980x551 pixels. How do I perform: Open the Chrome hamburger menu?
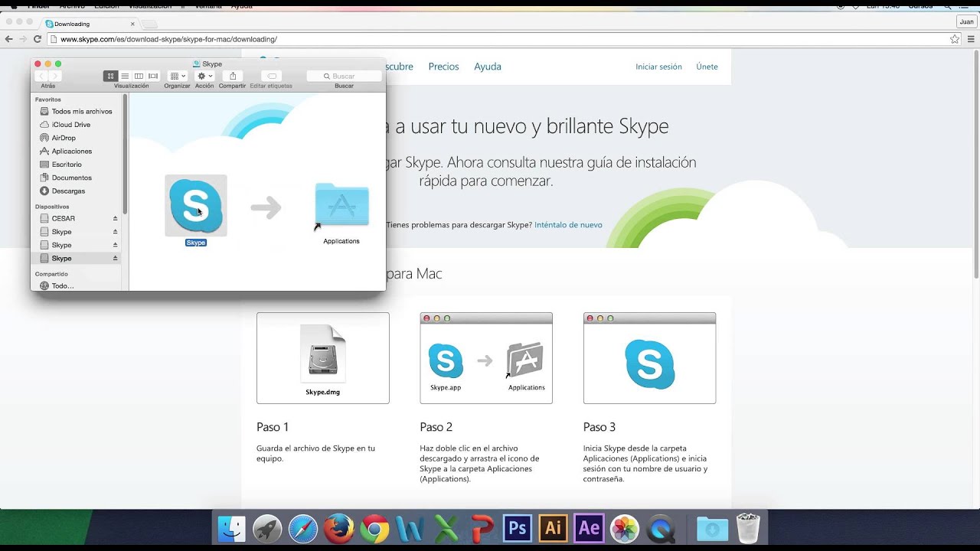[x=971, y=39]
